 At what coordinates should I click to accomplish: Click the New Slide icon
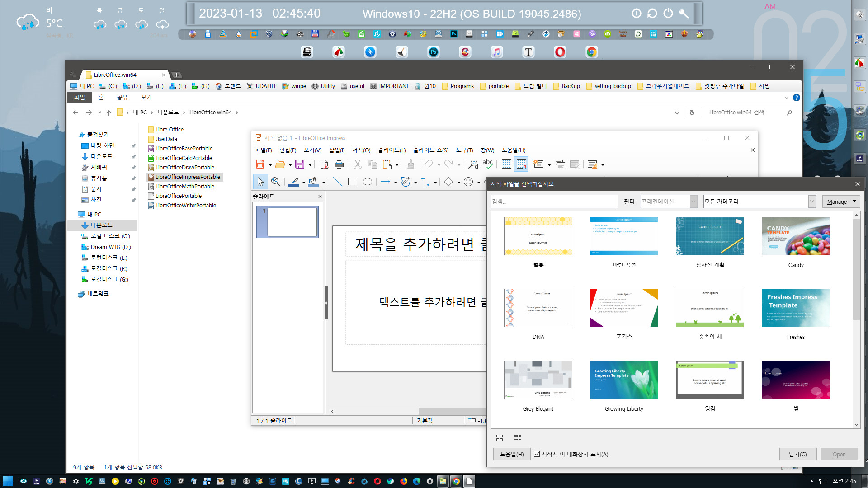pos(538,164)
